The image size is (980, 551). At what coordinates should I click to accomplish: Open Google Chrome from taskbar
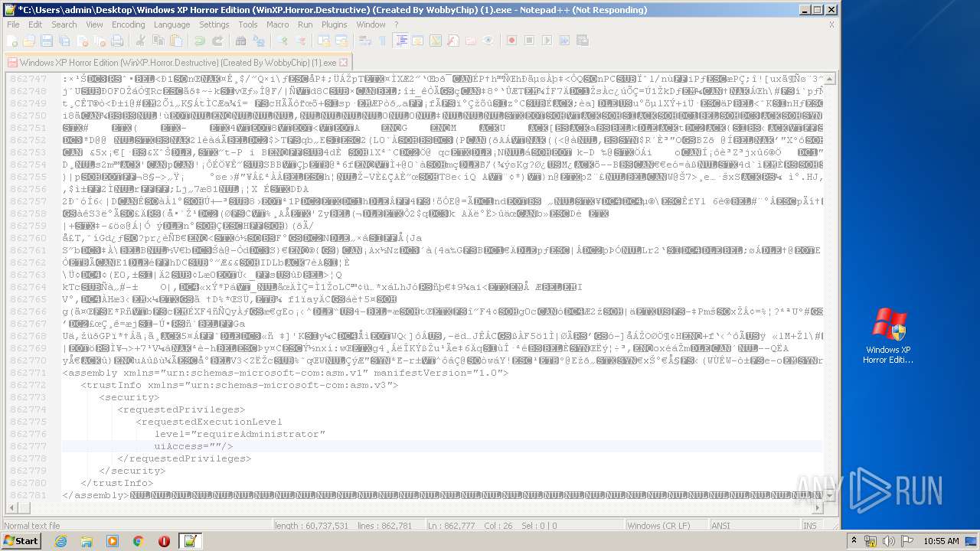(138, 541)
